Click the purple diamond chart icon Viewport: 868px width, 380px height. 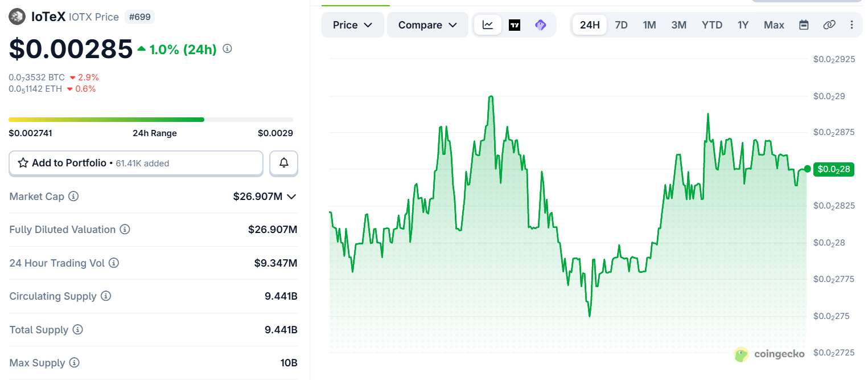[x=541, y=25]
